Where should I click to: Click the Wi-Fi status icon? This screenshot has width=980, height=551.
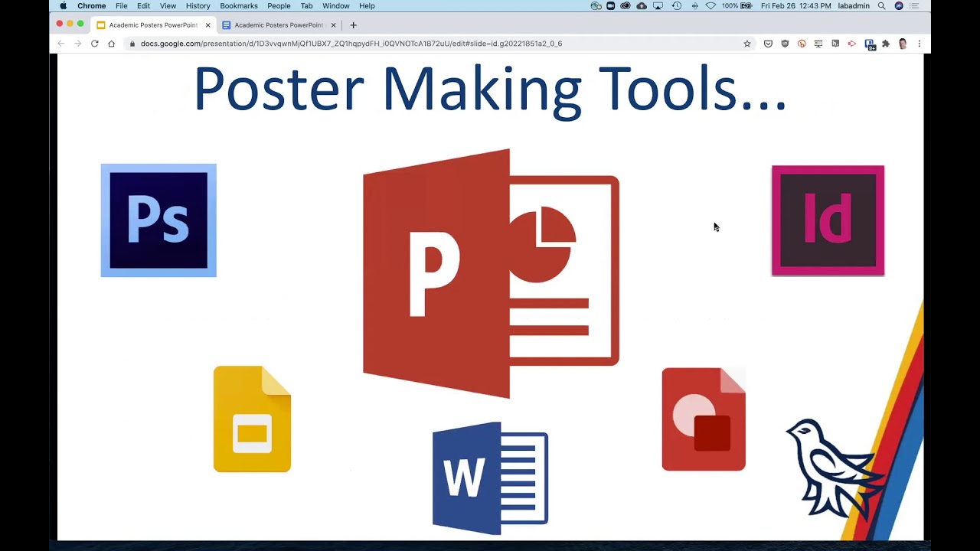point(710,6)
